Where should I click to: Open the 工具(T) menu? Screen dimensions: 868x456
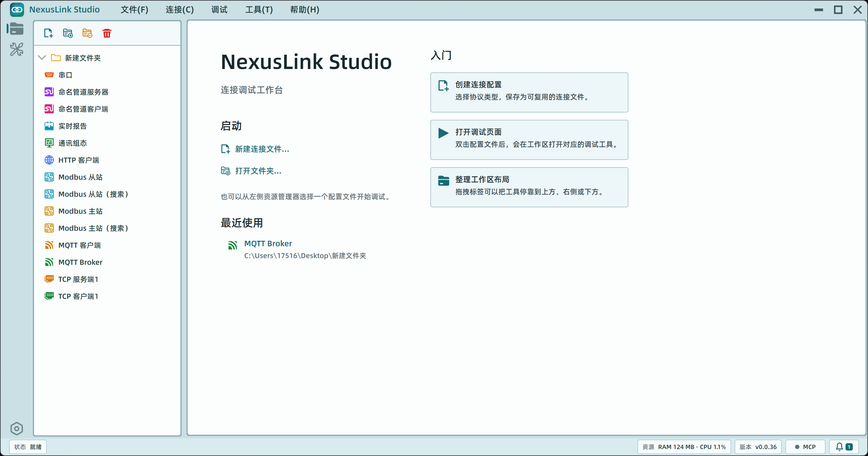(259, 9)
